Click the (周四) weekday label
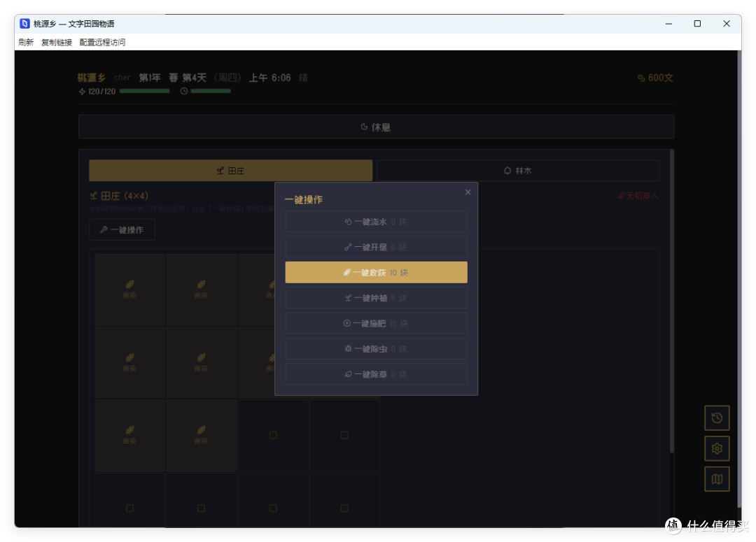This screenshot has height=542, width=756. 227,78
